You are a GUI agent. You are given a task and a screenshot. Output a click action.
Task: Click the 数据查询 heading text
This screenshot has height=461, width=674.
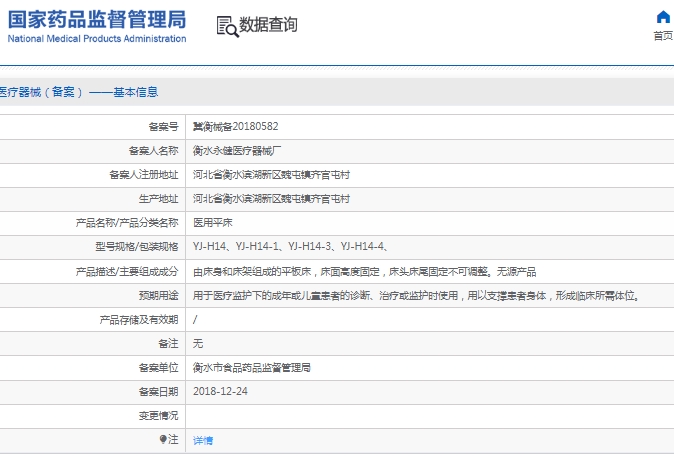[268, 25]
